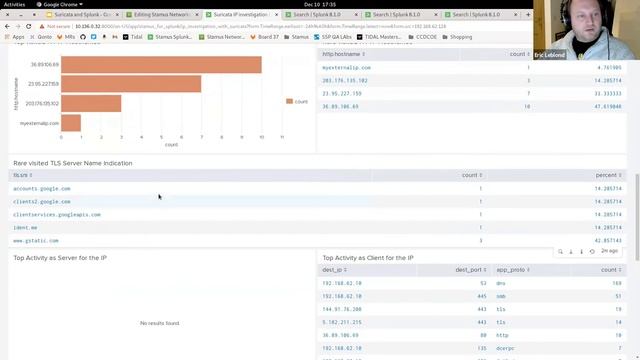Sort client activity by dest_port
Screen dimensions: 640x360
(471, 270)
